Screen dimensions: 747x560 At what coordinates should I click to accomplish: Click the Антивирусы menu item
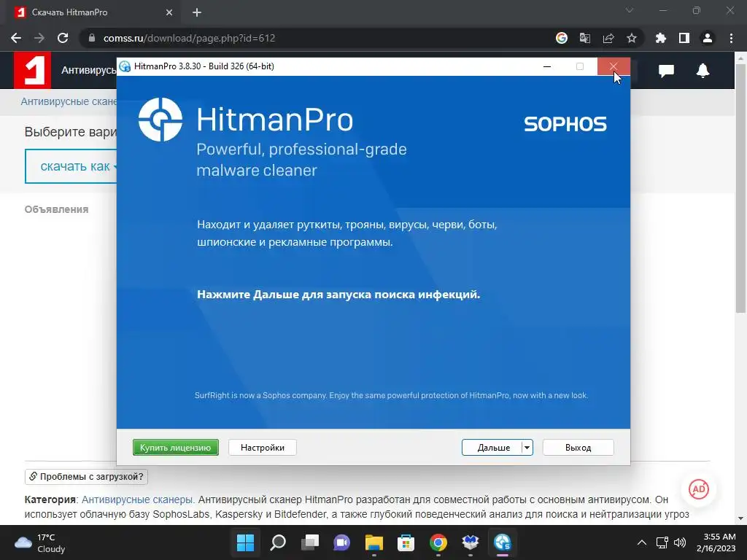tap(88, 70)
